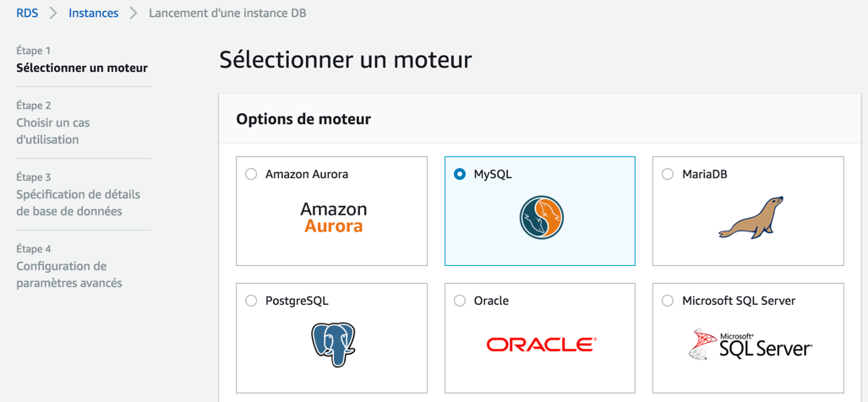Select Microsoft SQL Server radio button
Viewport: 868px width, 402px height.
click(x=668, y=301)
